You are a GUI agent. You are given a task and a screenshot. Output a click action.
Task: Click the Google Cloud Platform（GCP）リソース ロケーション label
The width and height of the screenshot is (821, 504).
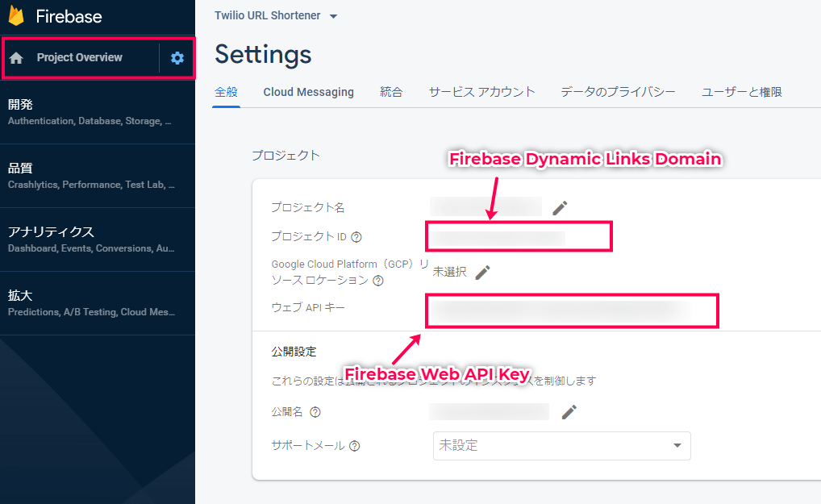pos(350,272)
